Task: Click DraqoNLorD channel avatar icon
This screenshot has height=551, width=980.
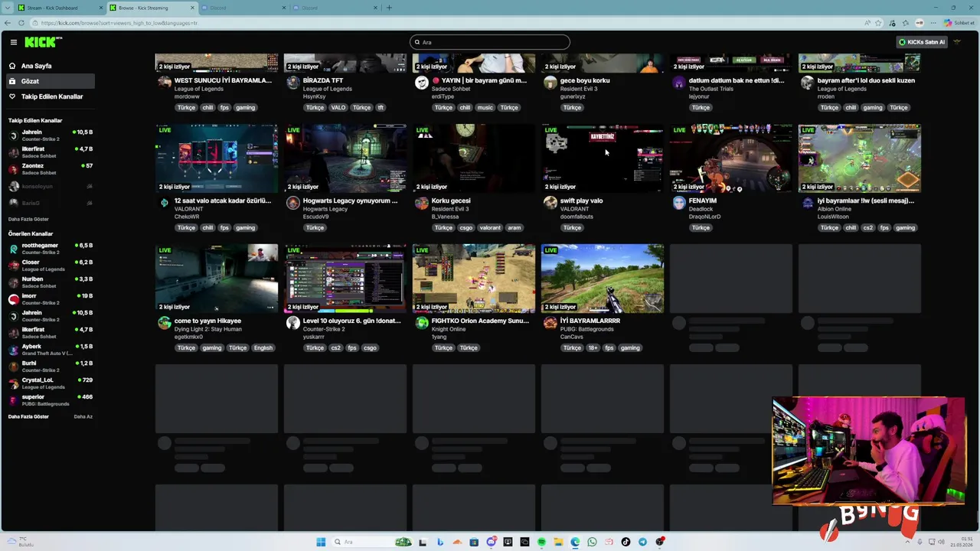Action: 678,203
